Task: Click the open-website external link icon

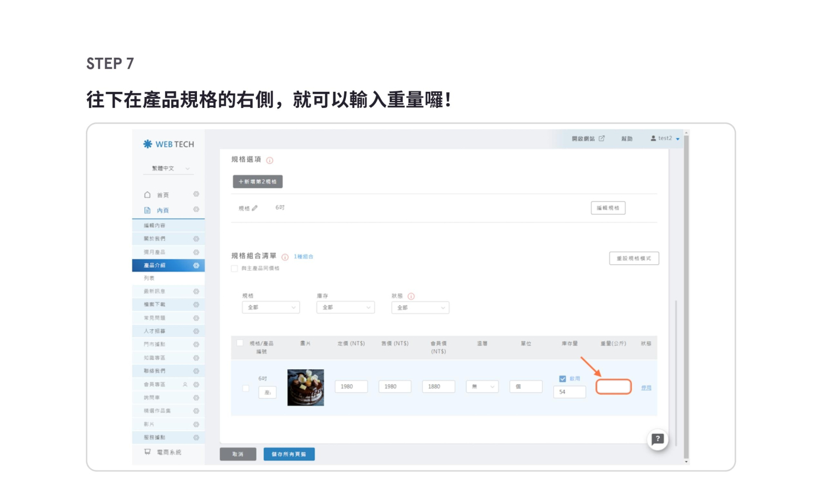Action: click(602, 139)
